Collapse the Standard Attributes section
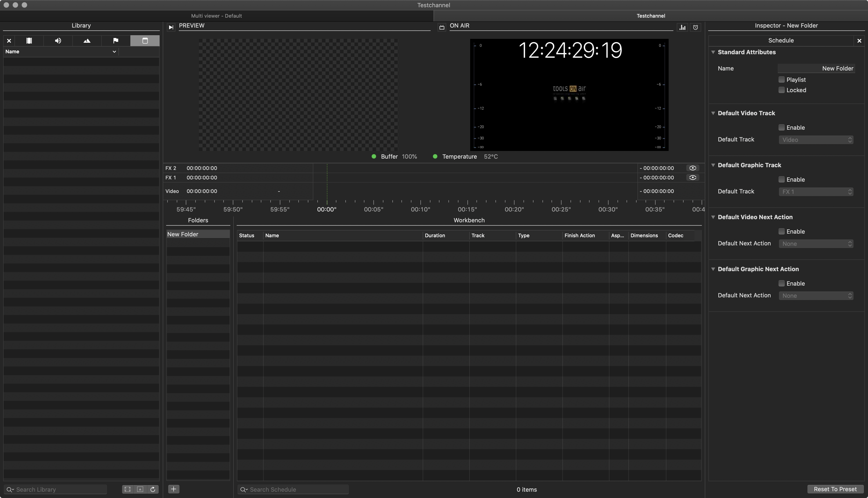The width and height of the screenshot is (868, 498). coord(713,52)
